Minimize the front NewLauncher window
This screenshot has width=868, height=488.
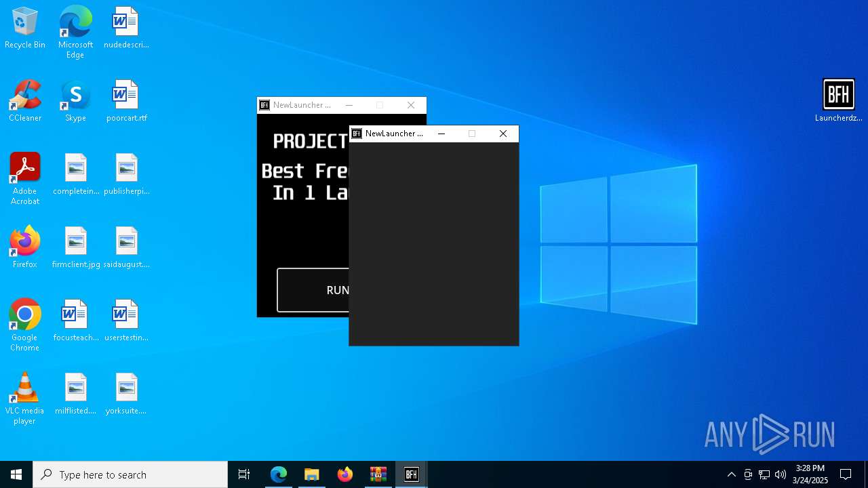pyautogui.click(x=441, y=134)
